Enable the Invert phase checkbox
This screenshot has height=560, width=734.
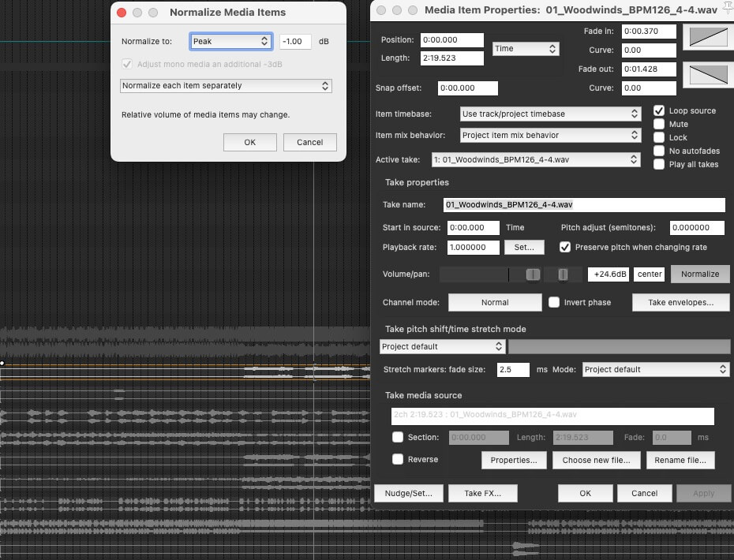[554, 302]
